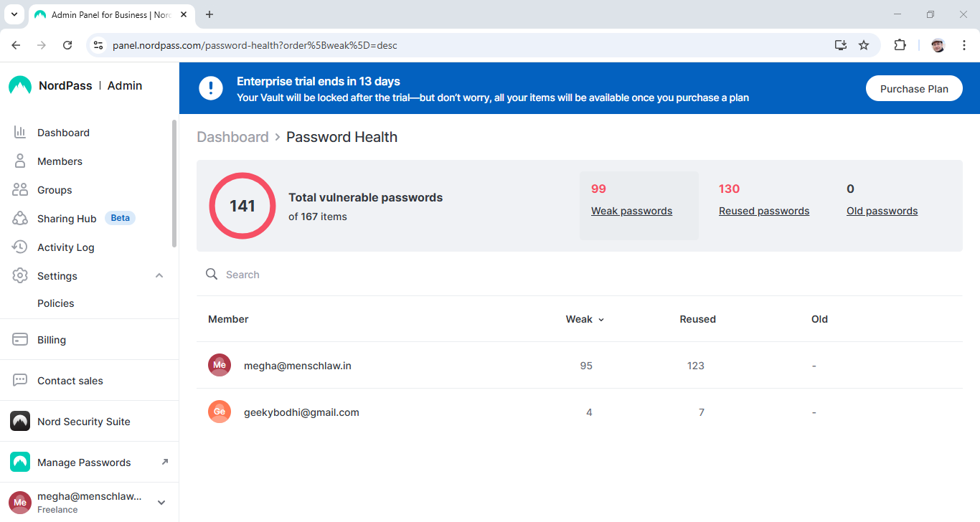
Task: Click the Search input field
Action: click(580, 275)
